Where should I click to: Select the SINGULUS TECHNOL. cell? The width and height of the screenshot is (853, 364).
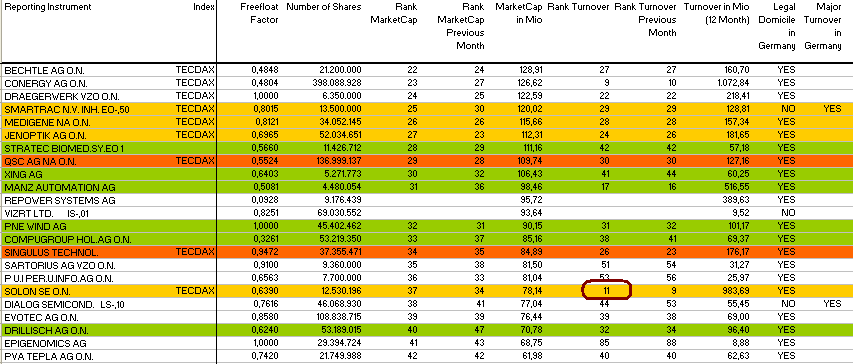tap(51, 253)
